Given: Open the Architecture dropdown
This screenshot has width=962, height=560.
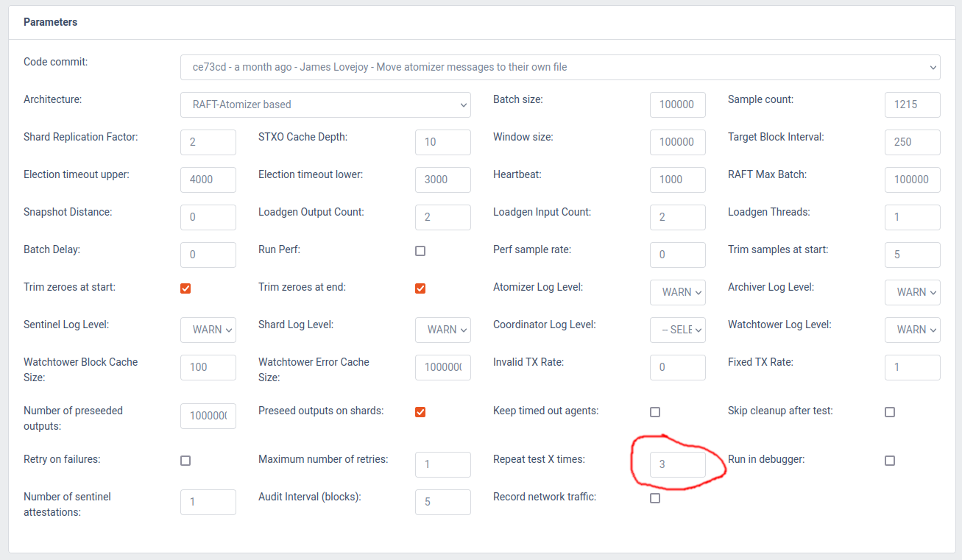Looking at the screenshot, I should tap(325, 104).
